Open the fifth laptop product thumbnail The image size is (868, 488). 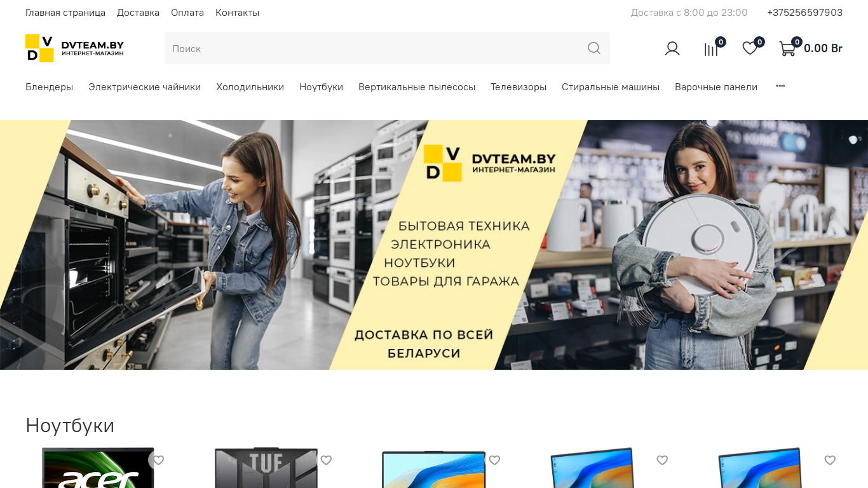pos(761,468)
